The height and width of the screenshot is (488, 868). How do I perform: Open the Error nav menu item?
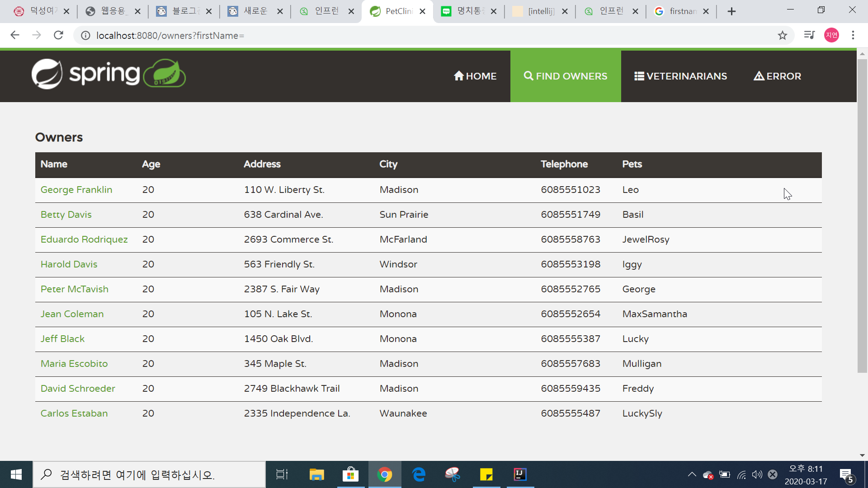point(777,76)
